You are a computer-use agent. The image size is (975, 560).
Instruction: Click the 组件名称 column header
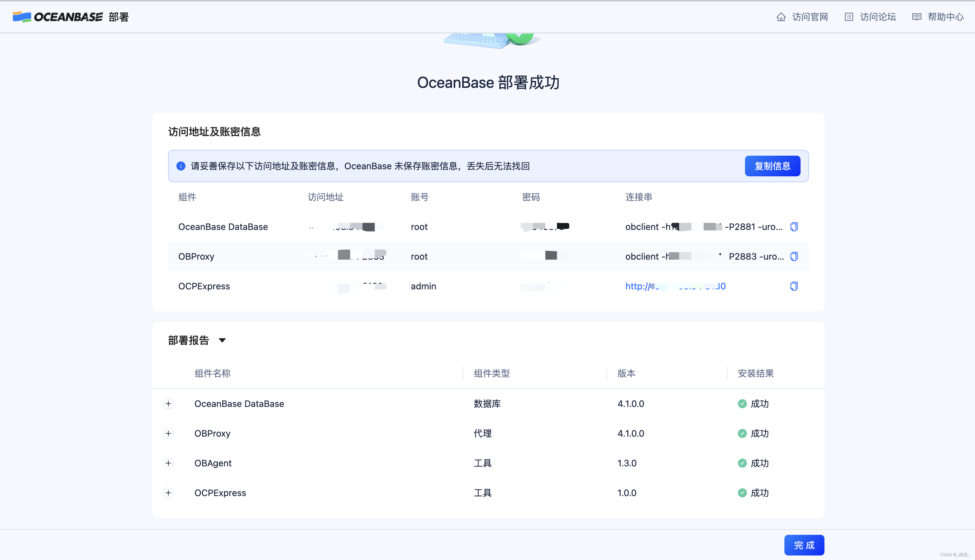212,373
